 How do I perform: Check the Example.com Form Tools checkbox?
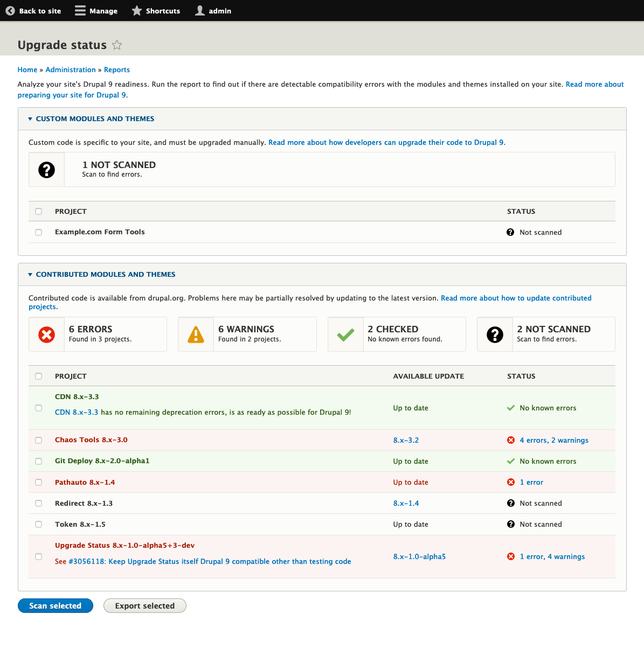38,232
